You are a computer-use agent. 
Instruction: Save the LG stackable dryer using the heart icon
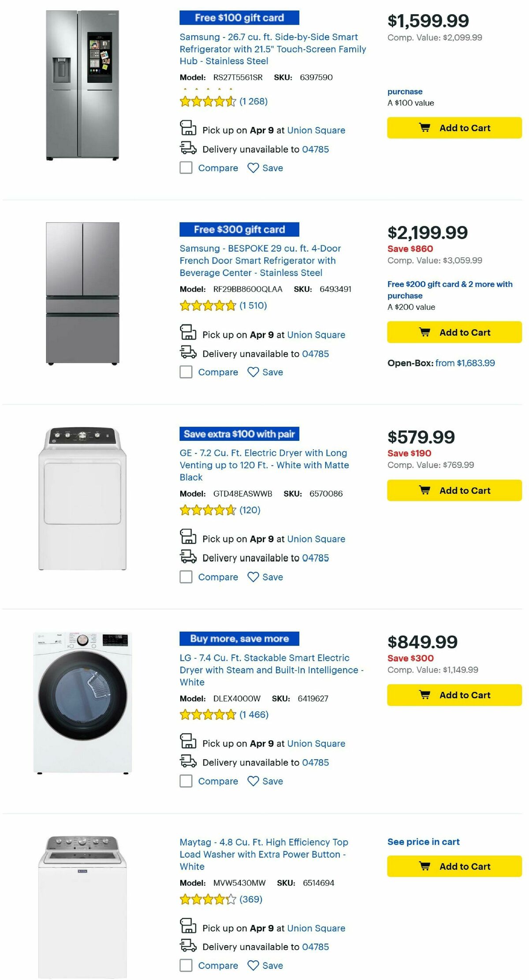[253, 781]
